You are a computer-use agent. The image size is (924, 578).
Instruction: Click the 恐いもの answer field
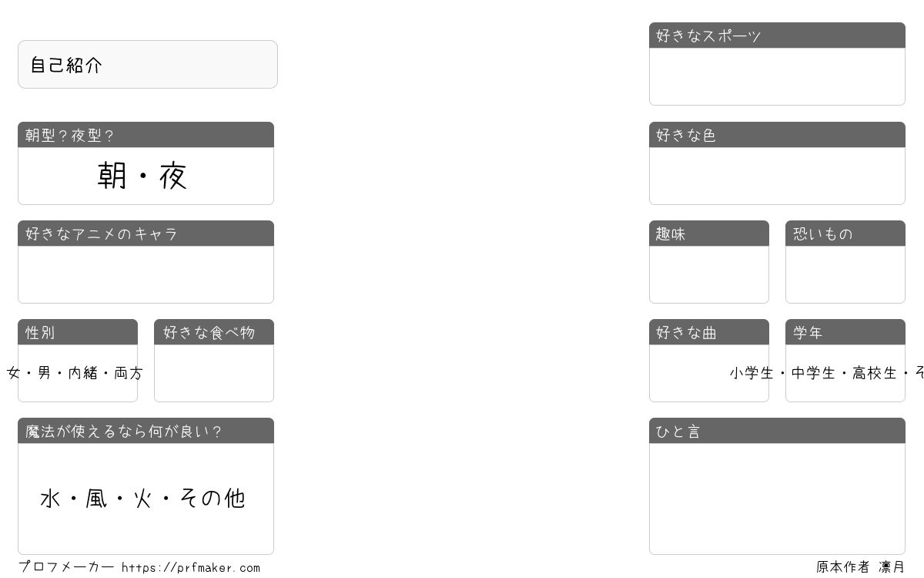[x=845, y=274]
